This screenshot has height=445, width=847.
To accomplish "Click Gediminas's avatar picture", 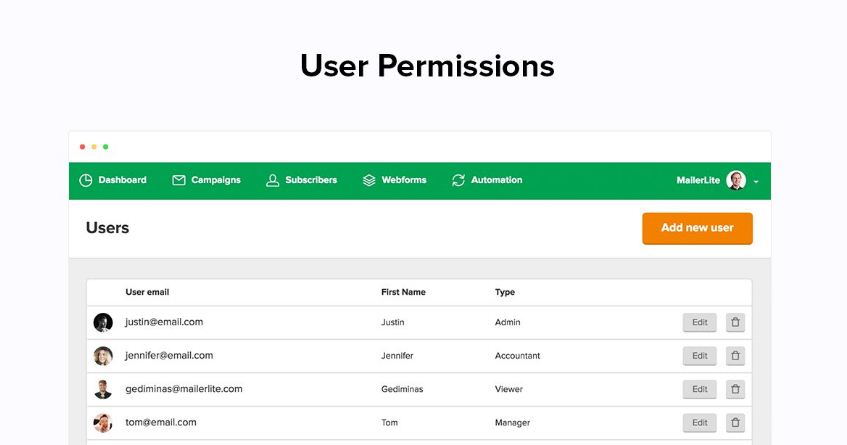I will click(x=103, y=389).
